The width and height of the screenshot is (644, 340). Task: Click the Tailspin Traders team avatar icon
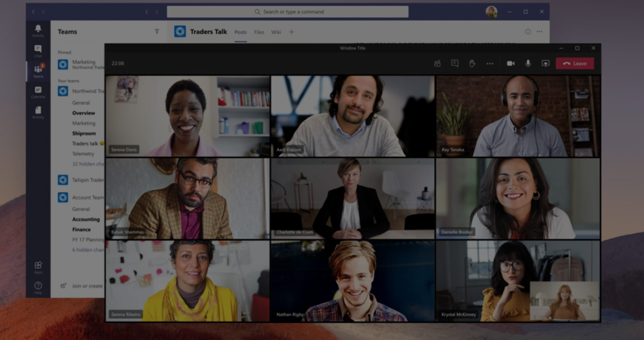63,180
